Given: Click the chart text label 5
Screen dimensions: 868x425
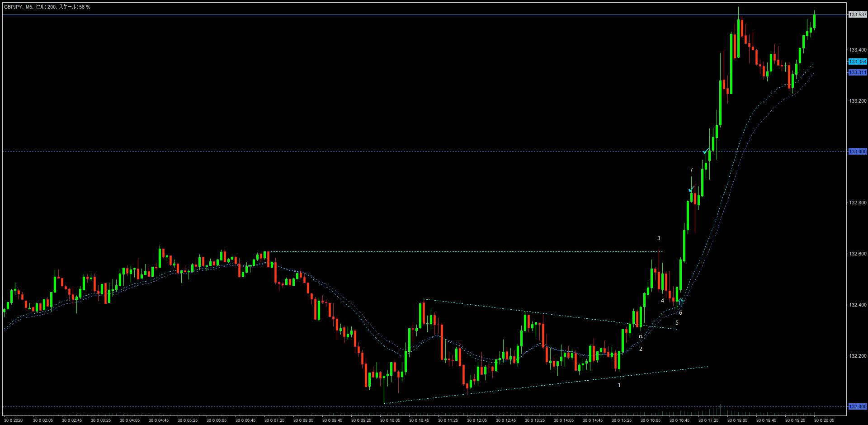Looking at the screenshot, I should pyautogui.click(x=677, y=323).
